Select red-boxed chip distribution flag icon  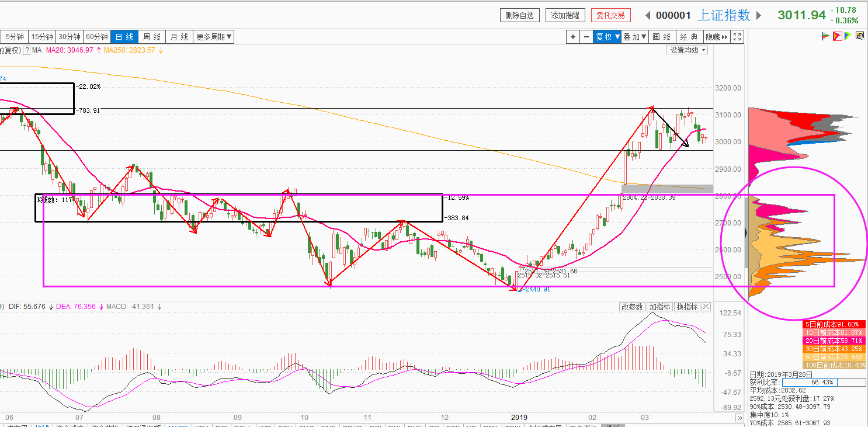[837, 36]
